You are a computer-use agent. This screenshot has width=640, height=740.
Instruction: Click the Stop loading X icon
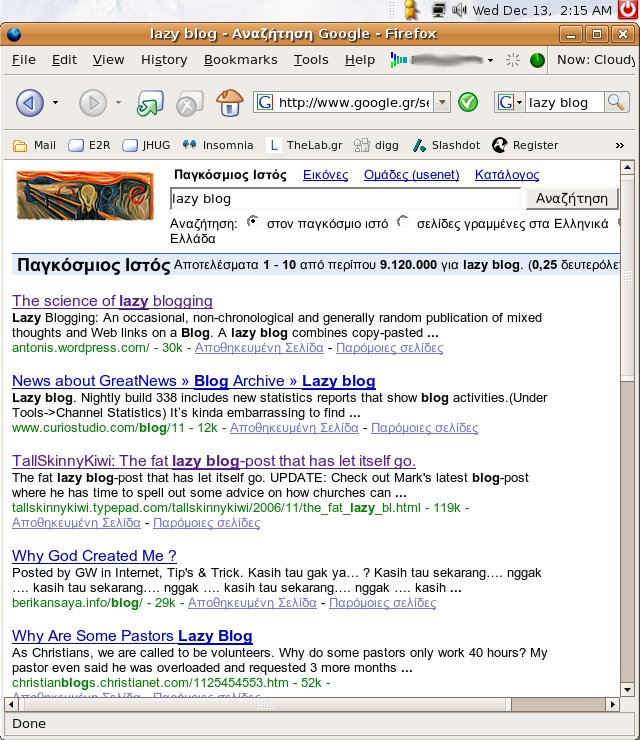pyautogui.click(x=189, y=102)
